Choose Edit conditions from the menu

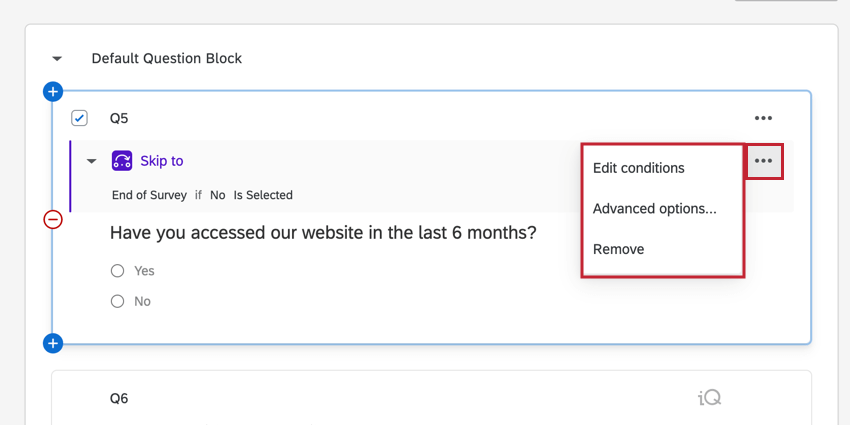point(639,168)
